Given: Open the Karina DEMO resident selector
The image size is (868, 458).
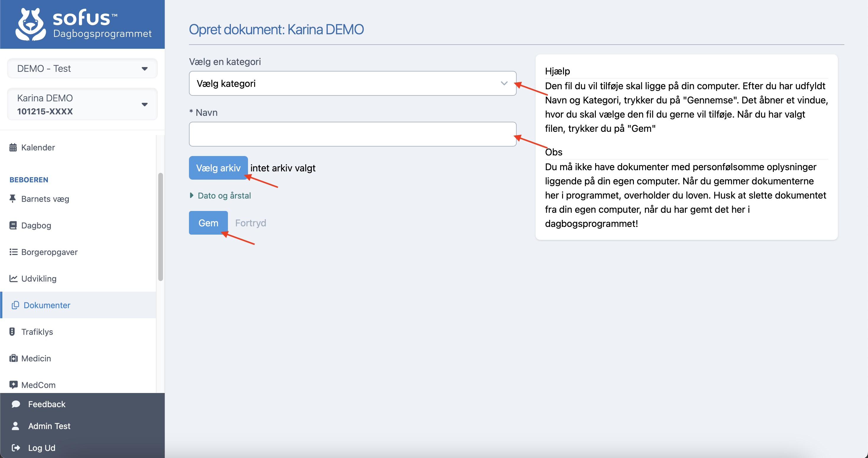Looking at the screenshot, I should (82, 104).
